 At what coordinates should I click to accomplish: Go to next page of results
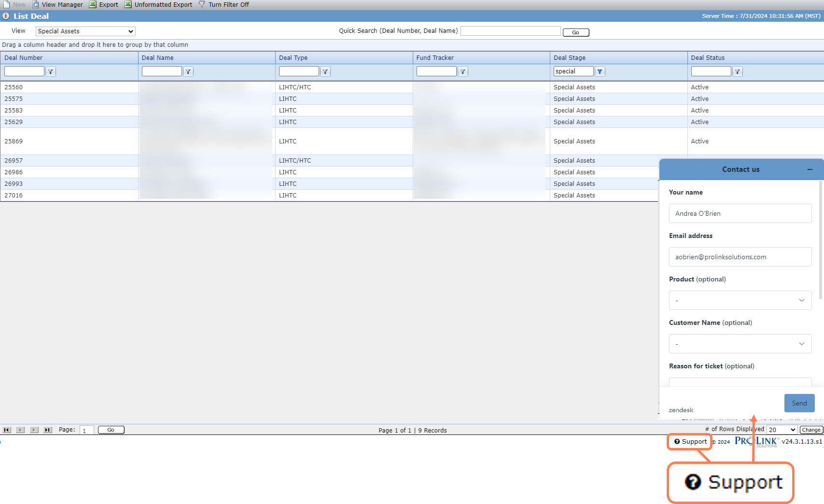34,430
